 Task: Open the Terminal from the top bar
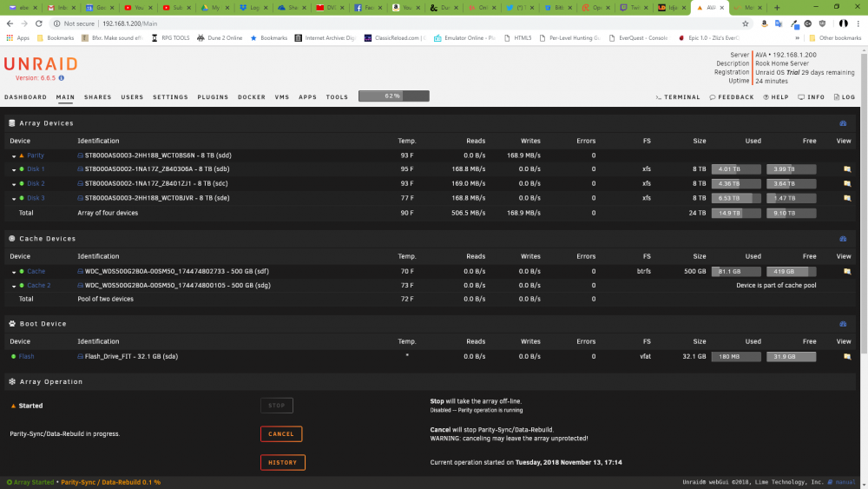(678, 97)
